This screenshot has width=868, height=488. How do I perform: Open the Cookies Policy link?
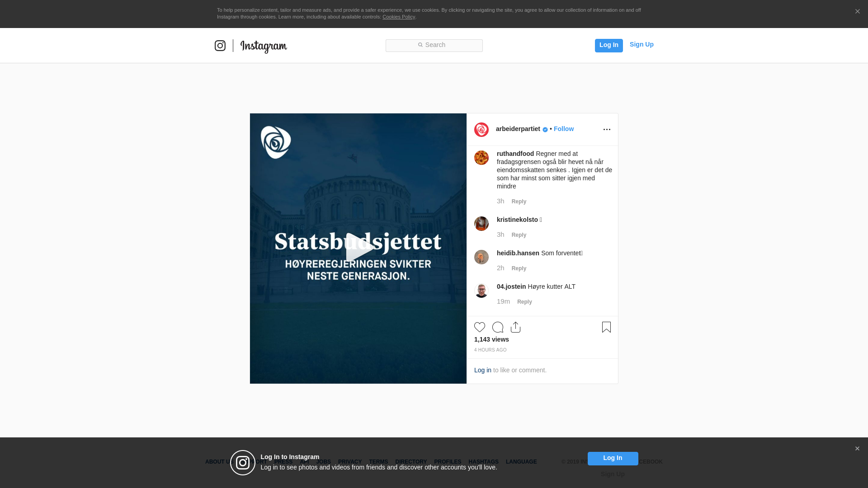click(399, 17)
